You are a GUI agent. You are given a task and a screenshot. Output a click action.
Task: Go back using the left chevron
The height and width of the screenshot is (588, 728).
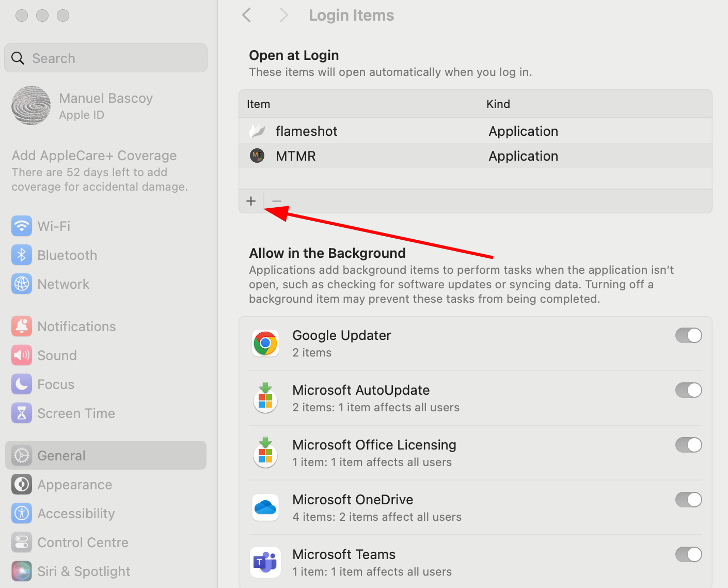click(x=247, y=16)
